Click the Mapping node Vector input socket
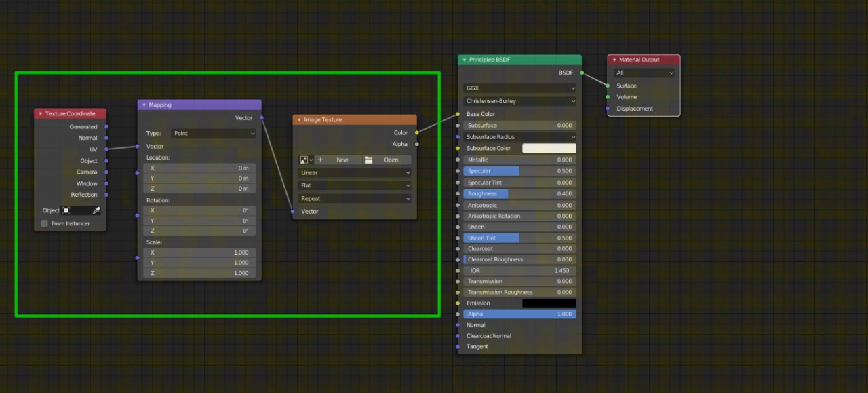 [x=138, y=146]
